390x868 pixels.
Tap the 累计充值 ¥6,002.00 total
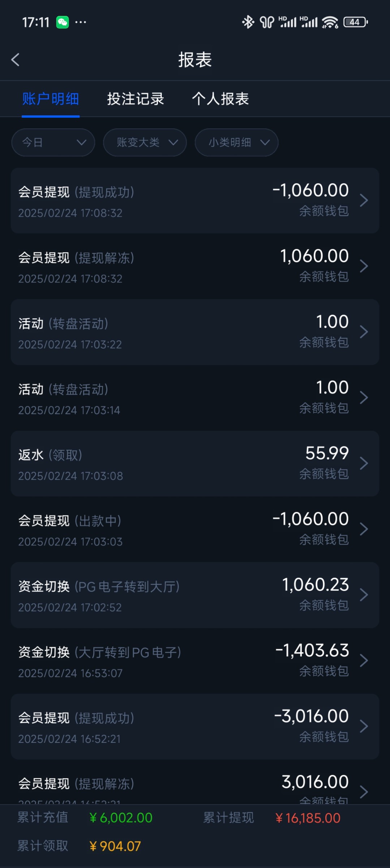[x=121, y=818]
